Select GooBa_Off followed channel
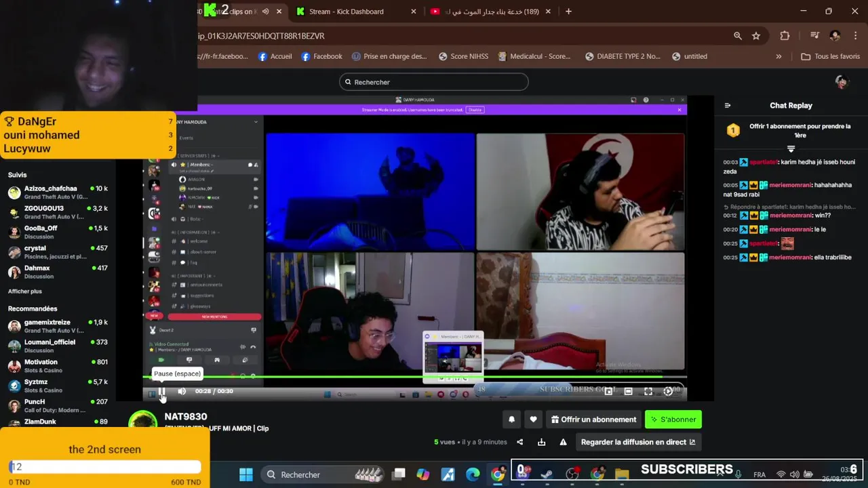868x488 pixels. tap(58, 232)
